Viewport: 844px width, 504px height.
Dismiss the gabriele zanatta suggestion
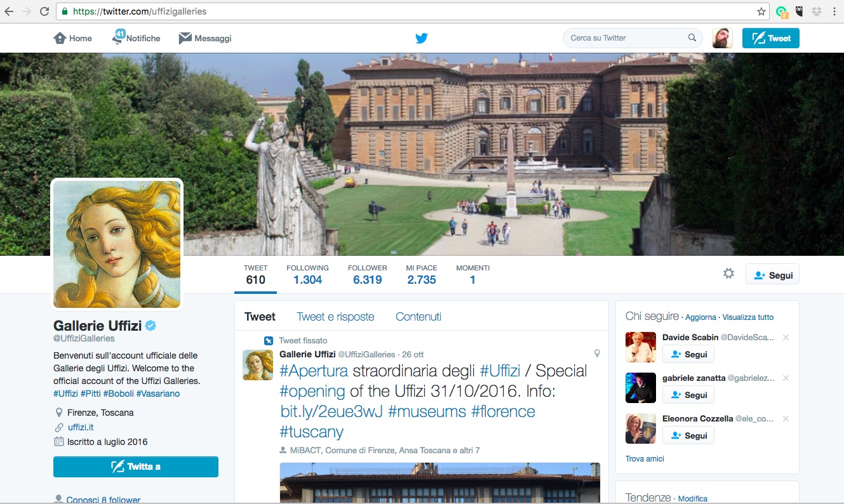point(786,378)
